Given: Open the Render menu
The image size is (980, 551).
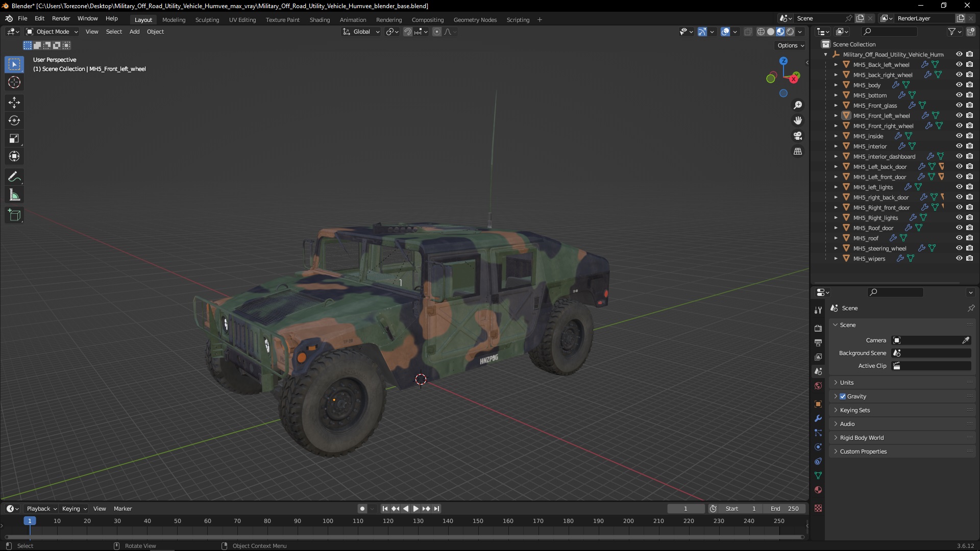Looking at the screenshot, I should pyautogui.click(x=61, y=18).
